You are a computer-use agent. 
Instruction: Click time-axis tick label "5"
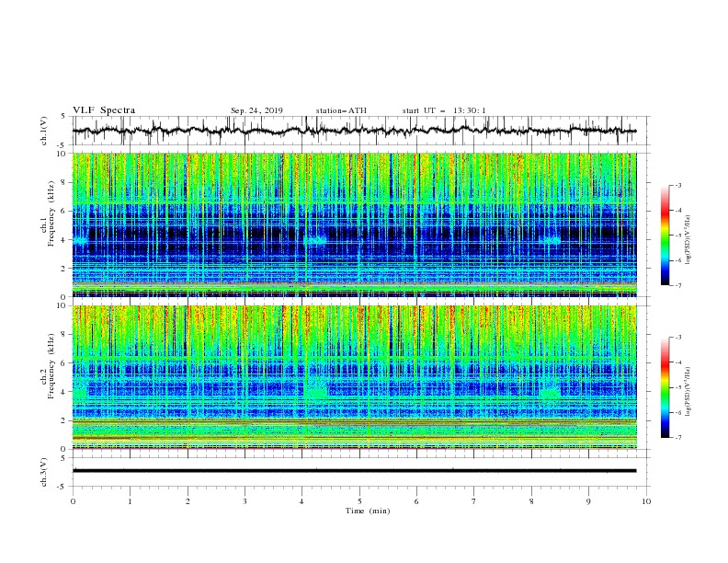point(359,501)
